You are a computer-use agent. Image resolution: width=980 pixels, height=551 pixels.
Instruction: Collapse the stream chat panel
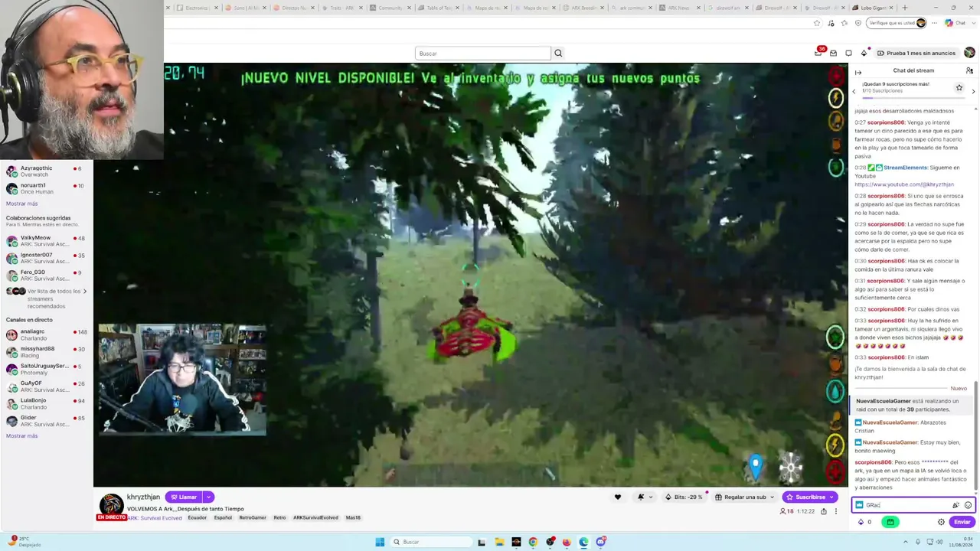click(858, 72)
